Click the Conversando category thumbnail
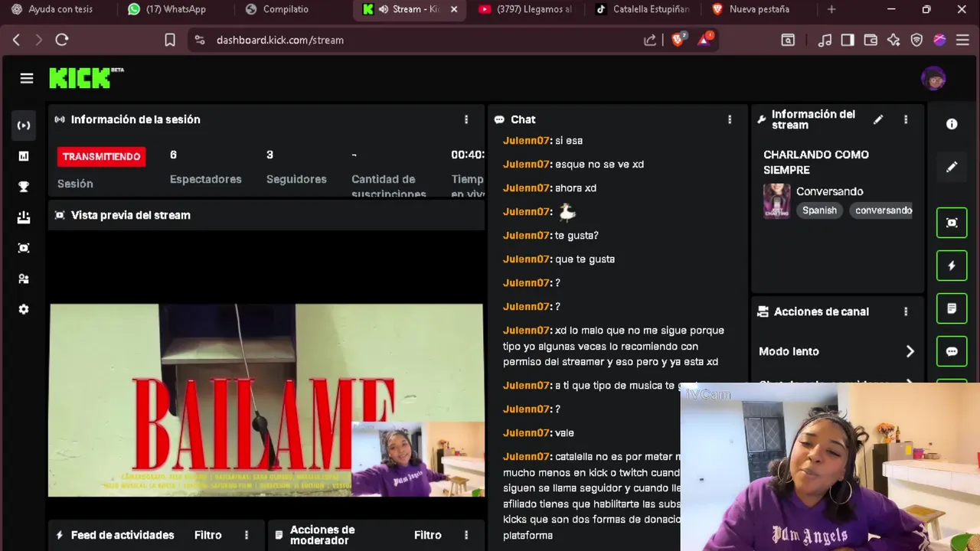 click(776, 201)
